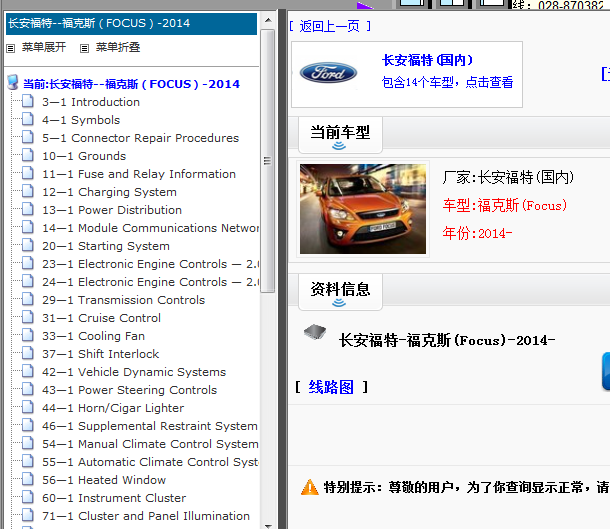Viewport: 610px width, 529px height.
Task: Click the computer icon at the tree root
Action: point(13,82)
